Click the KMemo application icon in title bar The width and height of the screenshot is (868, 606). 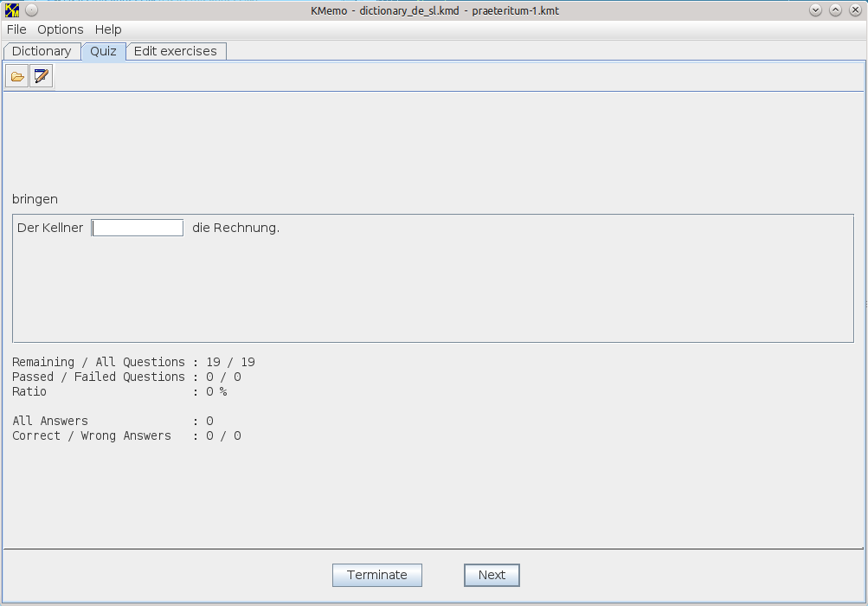point(11,10)
